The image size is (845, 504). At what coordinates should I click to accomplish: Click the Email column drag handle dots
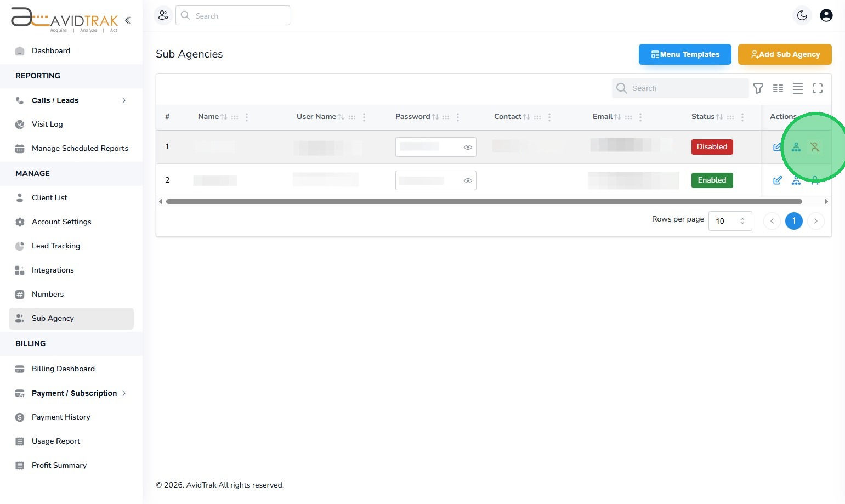pos(628,117)
